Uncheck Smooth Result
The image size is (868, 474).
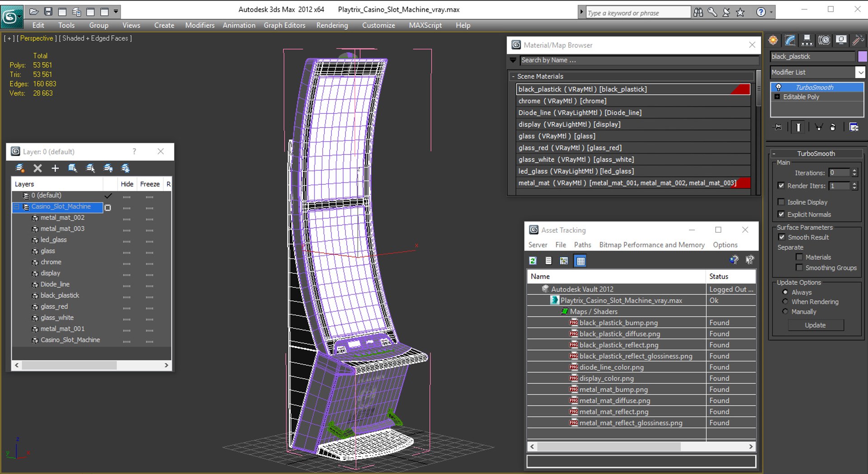click(782, 237)
